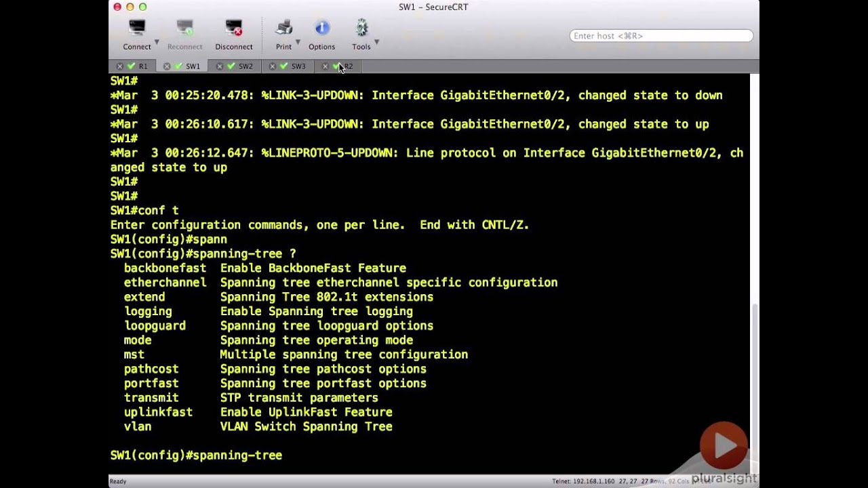Click the 'extend' option text
Viewport: 868px width, 488px height.
pyautogui.click(x=144, y=297)
